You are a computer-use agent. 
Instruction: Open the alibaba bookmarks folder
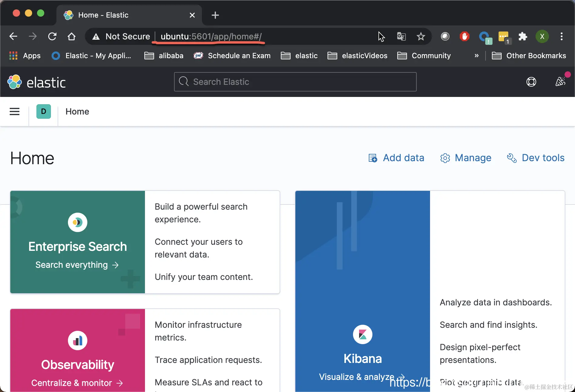pyautogui.click(x=164, y=56)
